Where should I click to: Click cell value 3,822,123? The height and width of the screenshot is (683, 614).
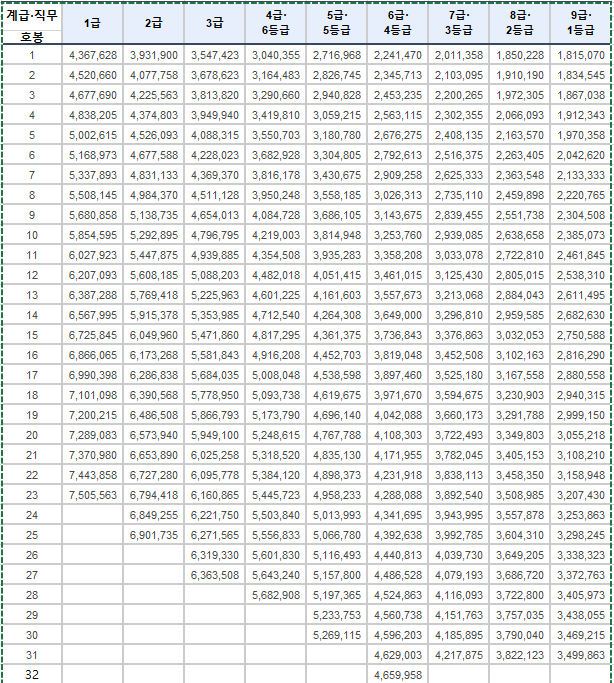(519, 656)
